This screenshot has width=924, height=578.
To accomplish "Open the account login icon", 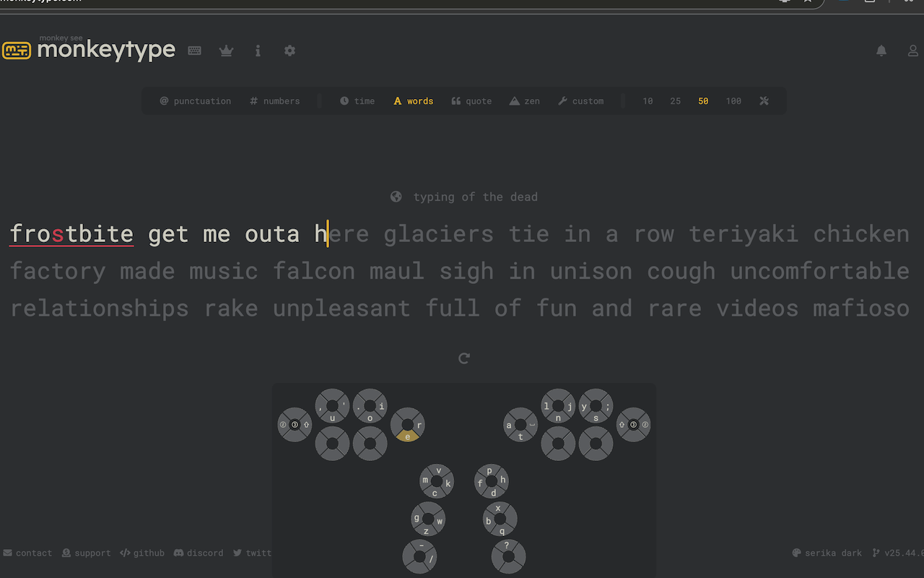I will pos(912,51).
